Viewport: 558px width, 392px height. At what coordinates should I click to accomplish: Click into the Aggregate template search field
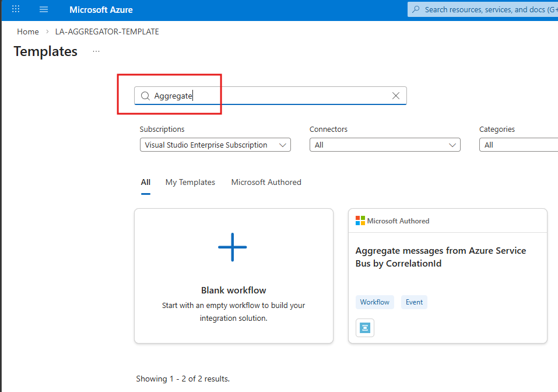(271, 96)
